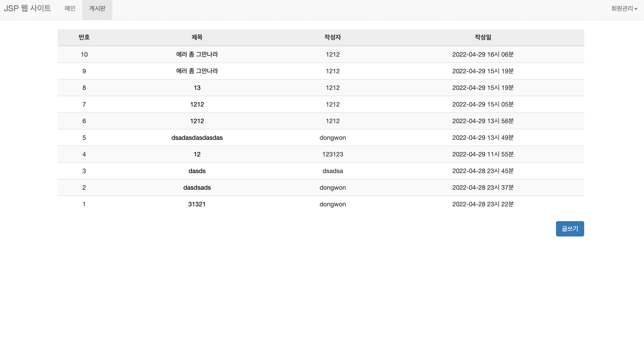Screen dimensions: 644x343
Task: Click date 2022-04-29 15시 19분 in row 9
Action: coord(483,71)
